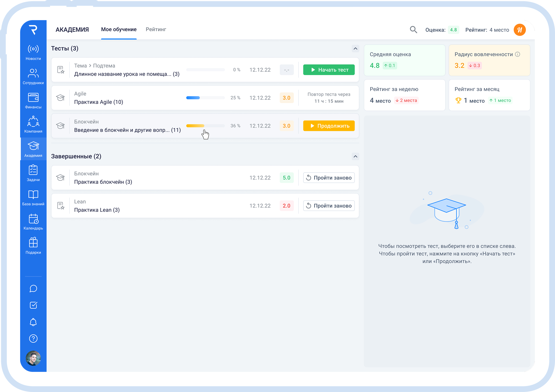Screen dimensions: 555x392
Task: Open the chat bubble icon in the sidebar
Action: click(33, 289)
